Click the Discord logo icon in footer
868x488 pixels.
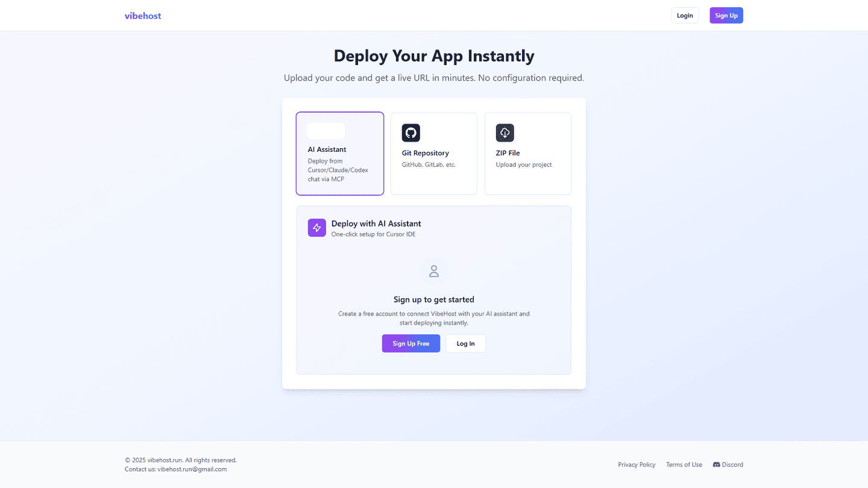[717, 465]
